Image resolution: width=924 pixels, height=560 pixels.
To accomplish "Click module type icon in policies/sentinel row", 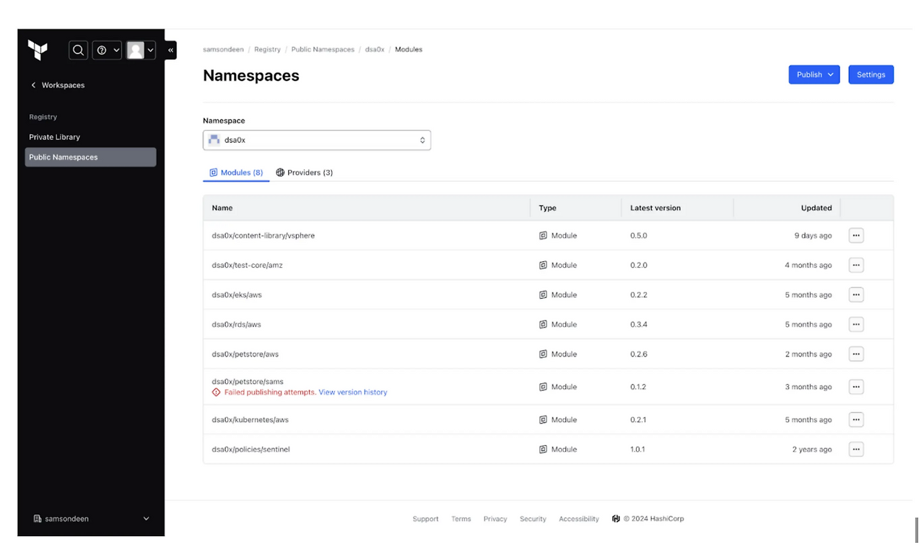I will (x=543, y=450).
